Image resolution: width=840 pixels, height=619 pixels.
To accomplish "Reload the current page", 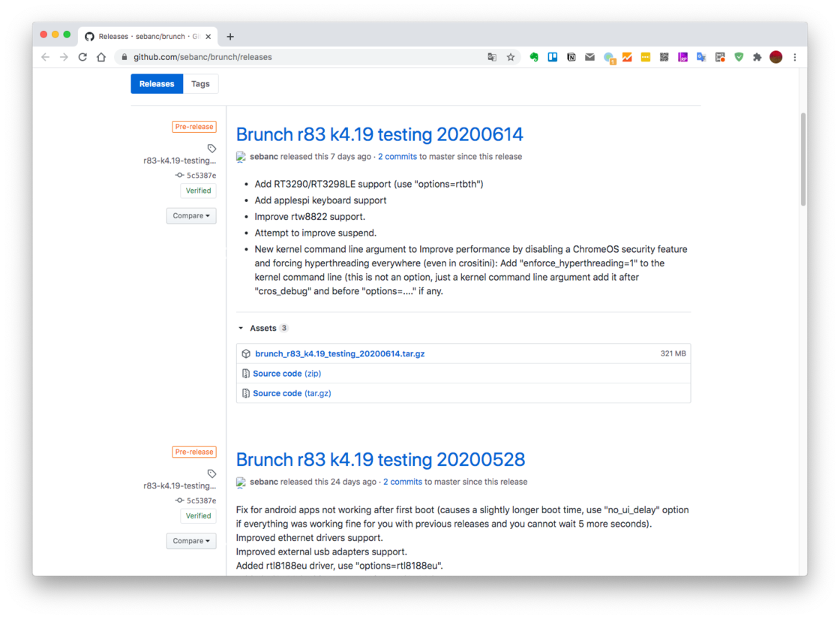I will (x=82, y=57).
